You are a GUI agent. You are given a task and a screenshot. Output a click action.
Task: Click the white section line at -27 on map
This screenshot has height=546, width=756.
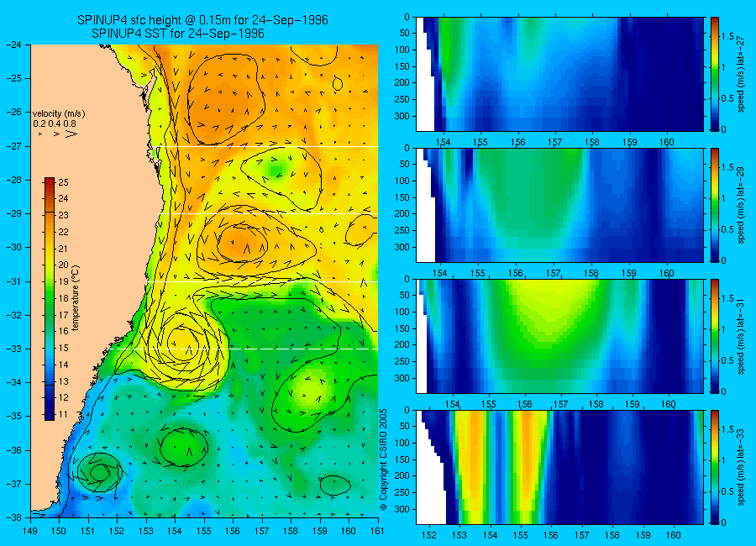coord(268,146)
